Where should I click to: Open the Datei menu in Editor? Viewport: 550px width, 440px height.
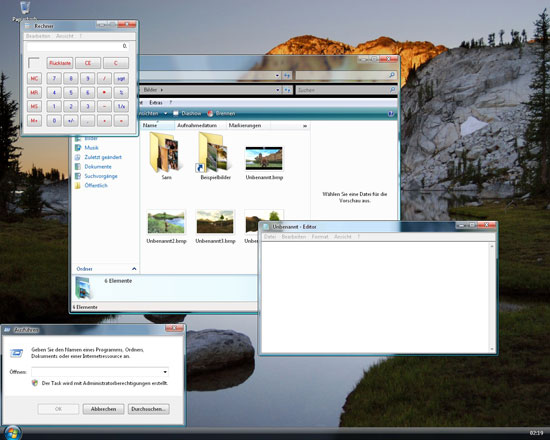click(270, 237)
